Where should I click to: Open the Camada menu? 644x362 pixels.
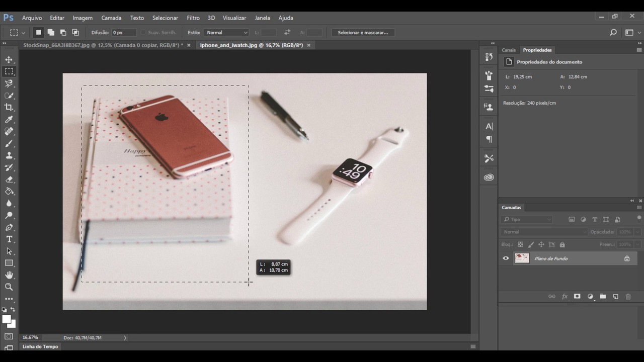(111, 18)
